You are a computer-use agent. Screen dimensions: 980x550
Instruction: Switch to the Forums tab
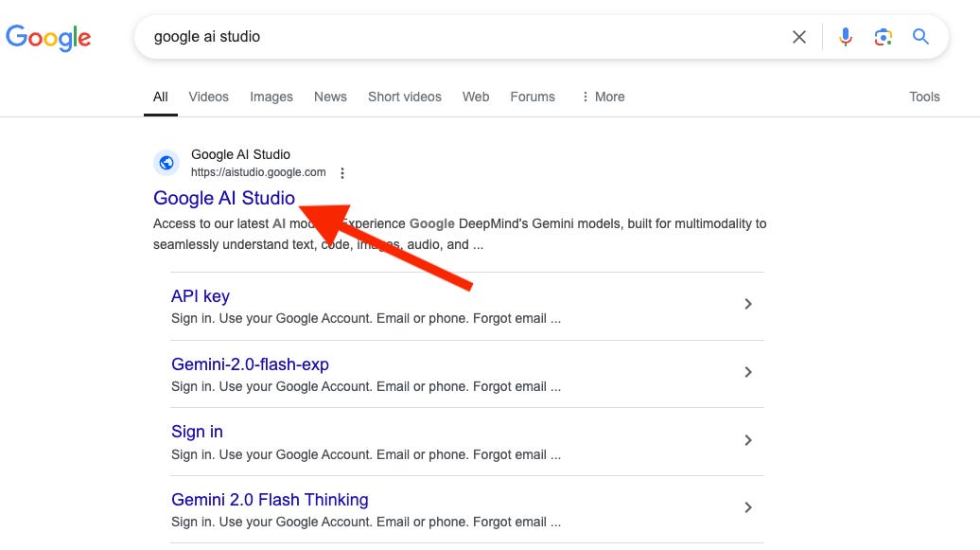[533, 97]
